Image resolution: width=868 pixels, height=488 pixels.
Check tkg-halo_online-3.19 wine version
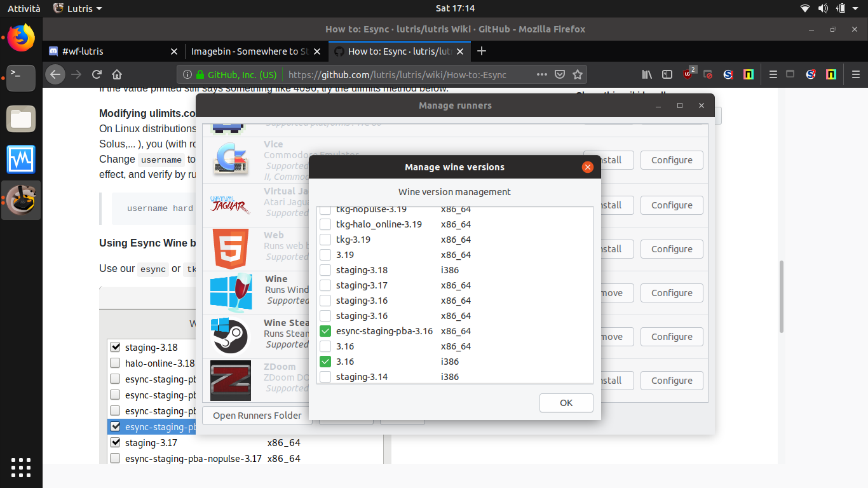[325, 224]
